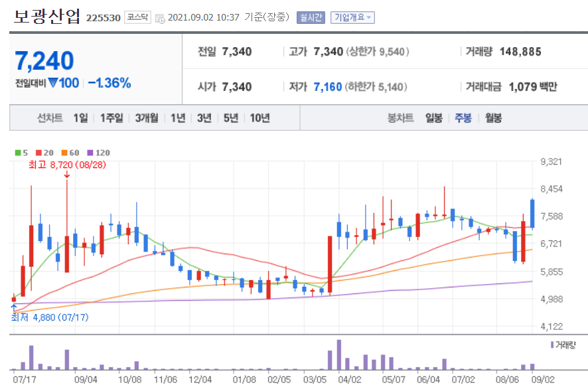Switch to 월봉 monthly candle chart
Image resolution: width=588 pixels, height=391 pixels.
(x=494, y=118)
